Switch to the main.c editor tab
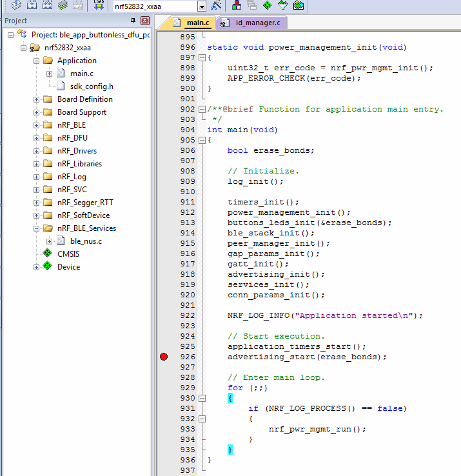 (x=192, y=23)
